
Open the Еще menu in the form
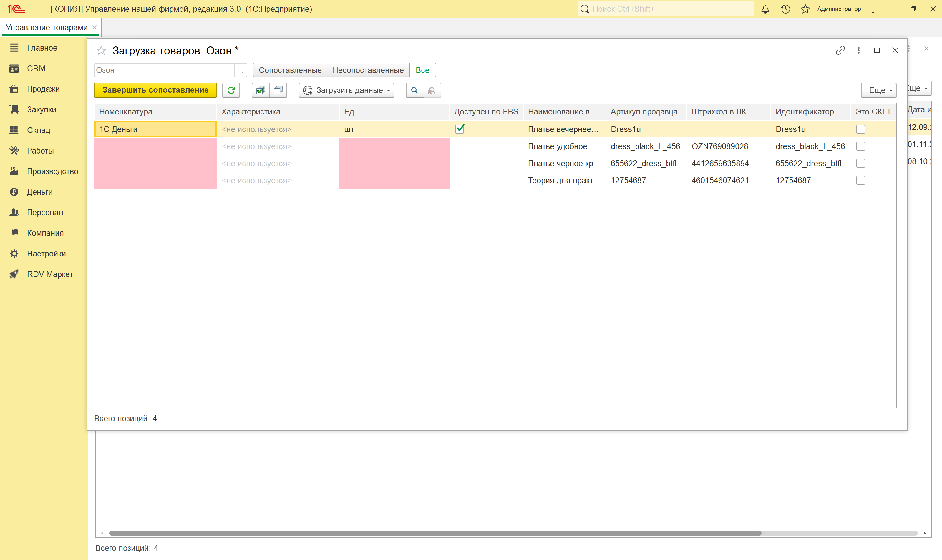tap(878, 90)
